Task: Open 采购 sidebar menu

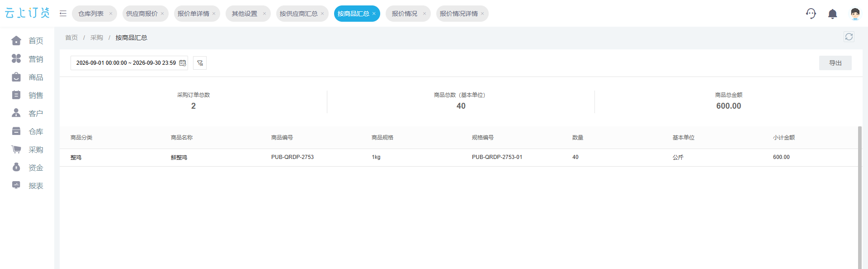Action: (x=27, y=149)
